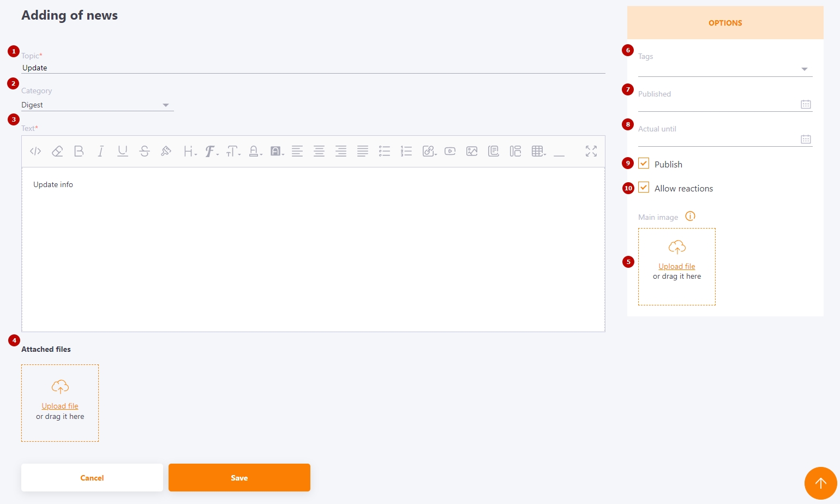Open the insert link dropdown
The image size is (840, 504).
tap(430, 151)
